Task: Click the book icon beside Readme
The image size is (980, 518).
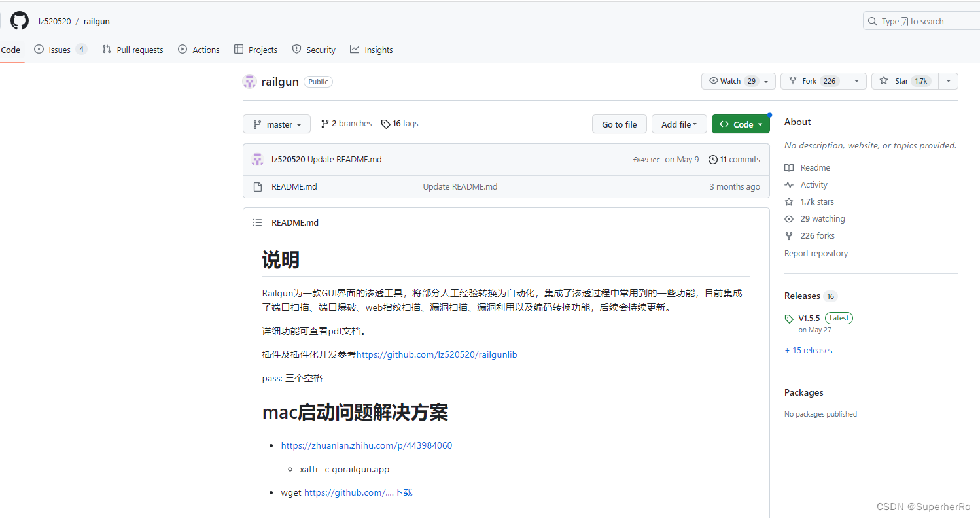Action: point(790,168)
